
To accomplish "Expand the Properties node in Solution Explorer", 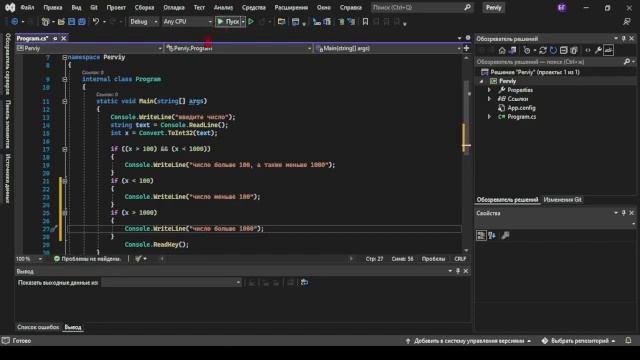I will [489, 90].
